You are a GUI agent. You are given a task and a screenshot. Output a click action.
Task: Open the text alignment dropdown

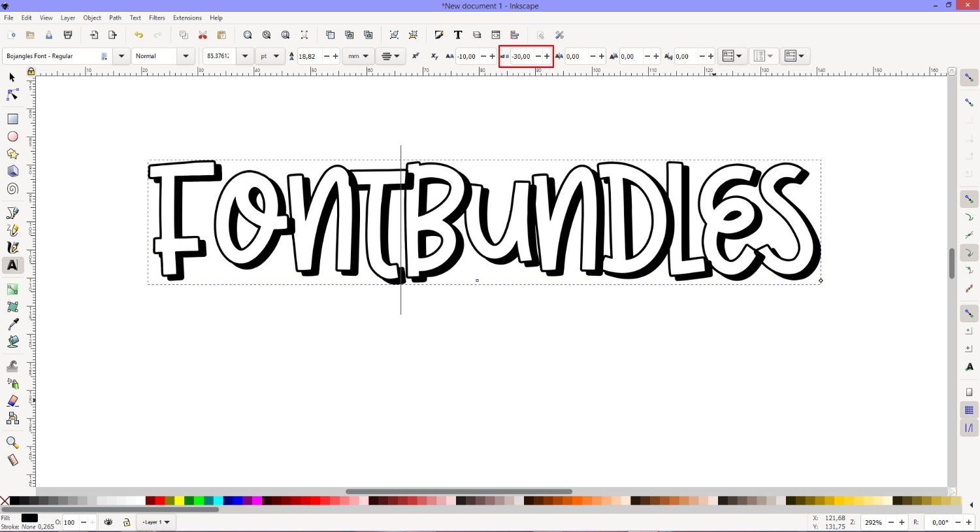click(x=391, y=56)
